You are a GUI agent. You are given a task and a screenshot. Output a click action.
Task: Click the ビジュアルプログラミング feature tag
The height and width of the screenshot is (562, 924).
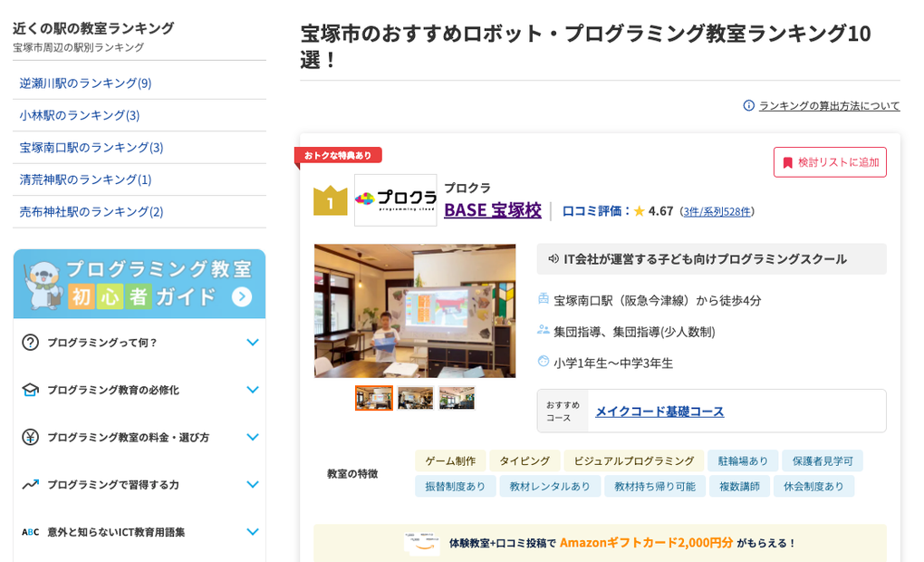pos(634,461)
